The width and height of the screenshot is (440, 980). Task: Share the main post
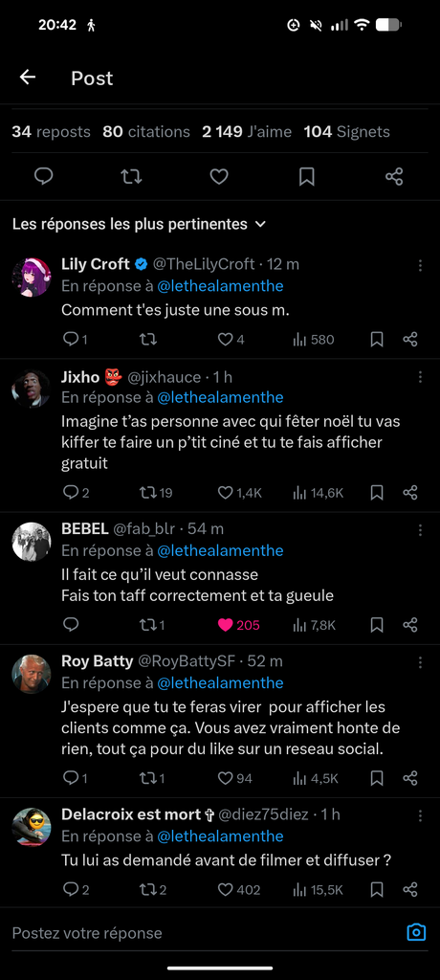click(394, 177)
